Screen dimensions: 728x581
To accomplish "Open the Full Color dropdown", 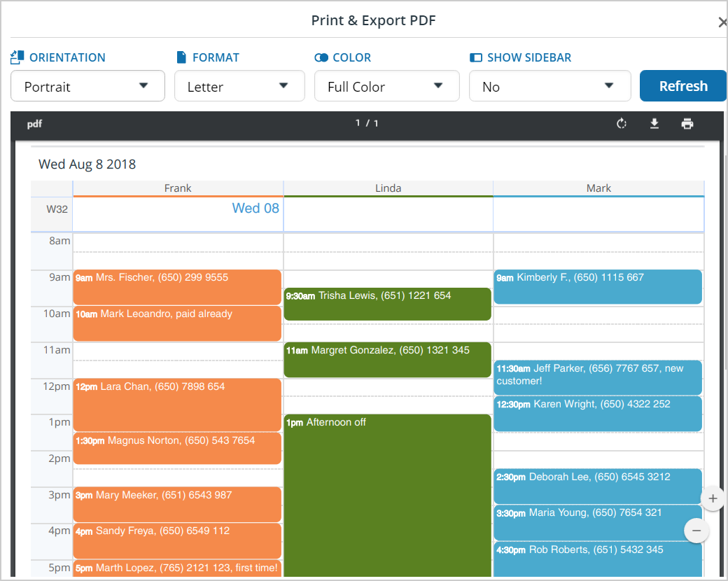I will (386, 85).
